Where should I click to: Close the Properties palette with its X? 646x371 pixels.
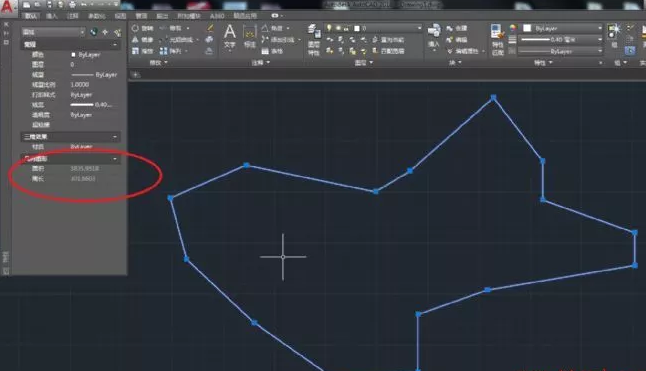pos(6,24)
